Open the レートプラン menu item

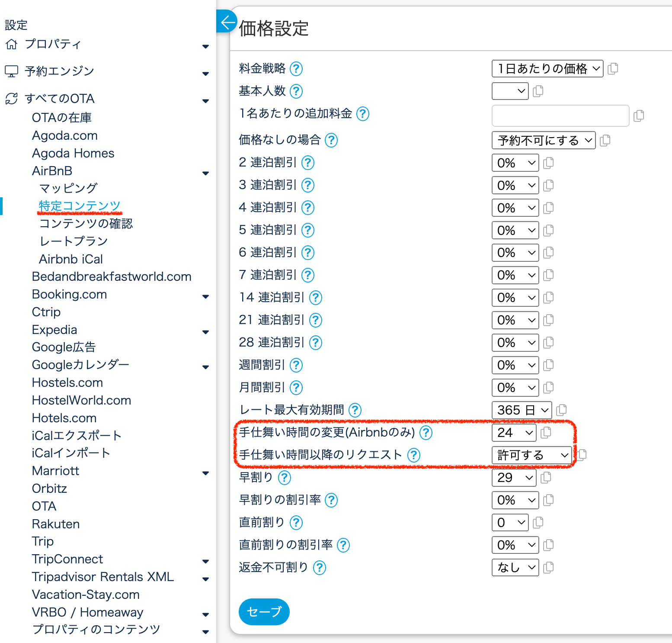click(x=74, y=241)
